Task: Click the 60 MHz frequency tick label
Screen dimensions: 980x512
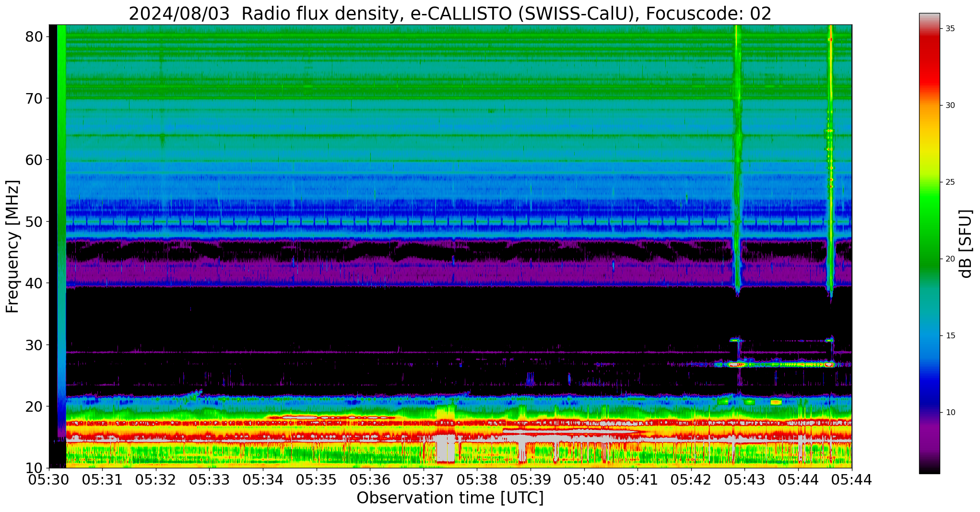Action: tap(34, 160)
